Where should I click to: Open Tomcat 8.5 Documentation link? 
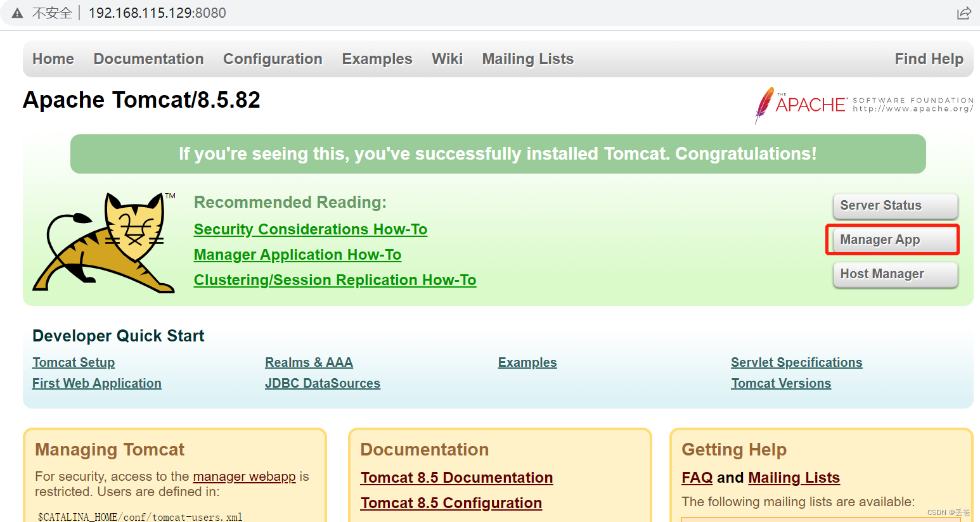click(x=457, y=478)
